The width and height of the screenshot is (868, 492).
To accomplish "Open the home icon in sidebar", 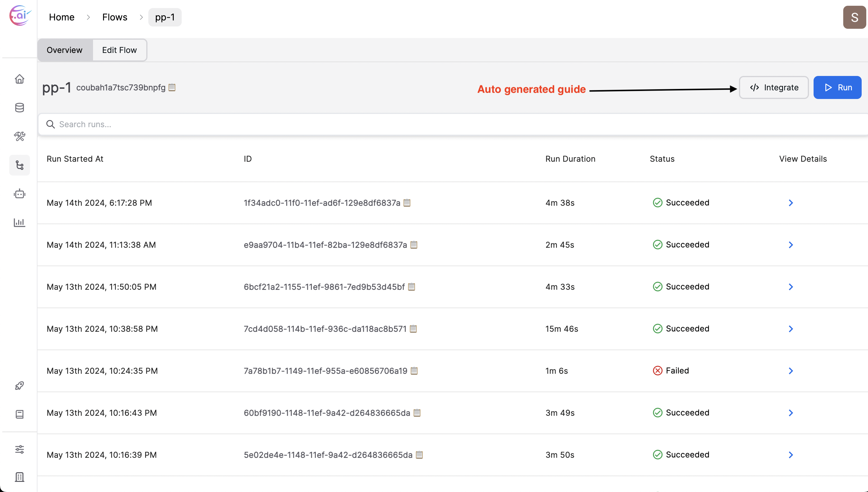I will (19, 79).
